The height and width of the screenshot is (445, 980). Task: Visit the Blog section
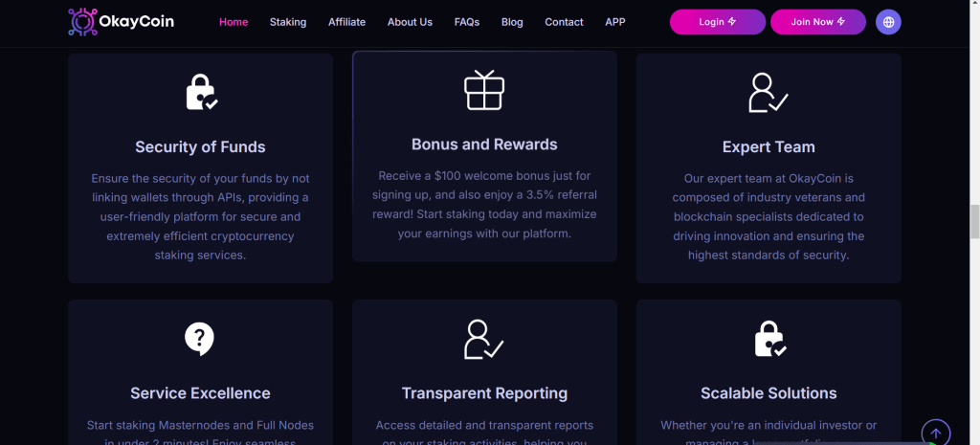coord(512,22)
